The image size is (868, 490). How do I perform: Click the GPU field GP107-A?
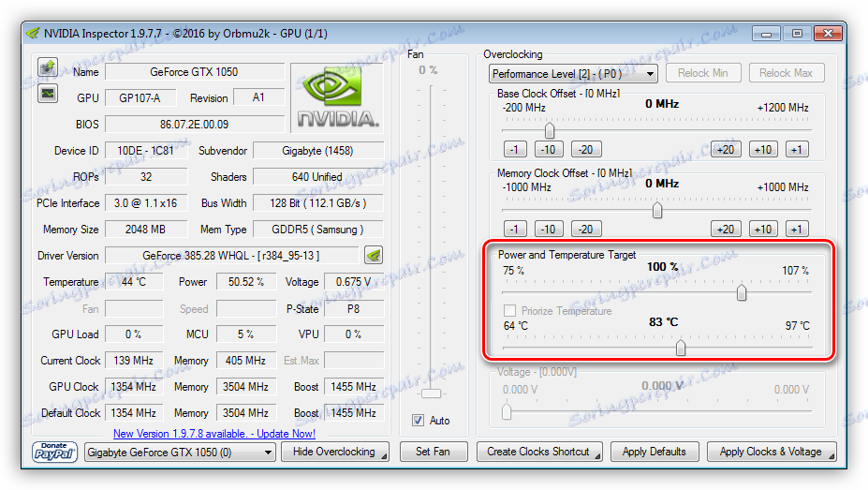140,98
